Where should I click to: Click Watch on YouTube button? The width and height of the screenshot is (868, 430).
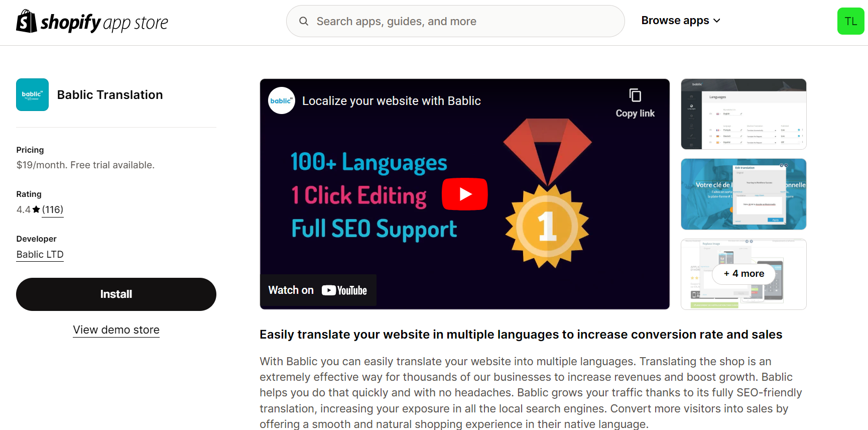point(318,290)
